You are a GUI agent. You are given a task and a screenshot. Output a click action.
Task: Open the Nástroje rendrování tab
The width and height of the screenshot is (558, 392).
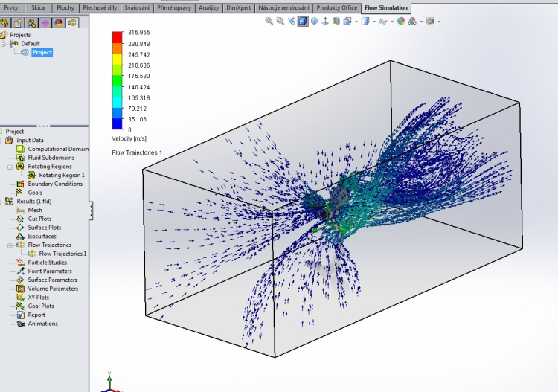(x=283, y=8)
